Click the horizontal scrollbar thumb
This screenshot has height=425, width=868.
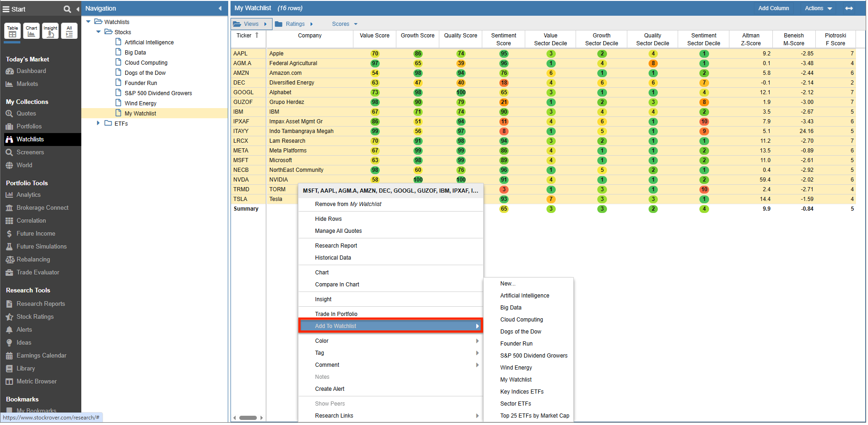click(248, 418)
